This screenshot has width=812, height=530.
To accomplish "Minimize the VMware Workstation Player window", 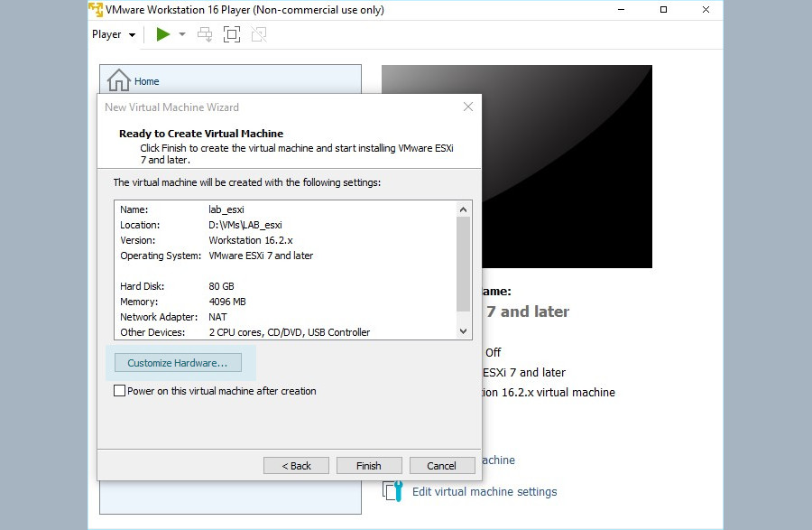I will click(621, 9).
